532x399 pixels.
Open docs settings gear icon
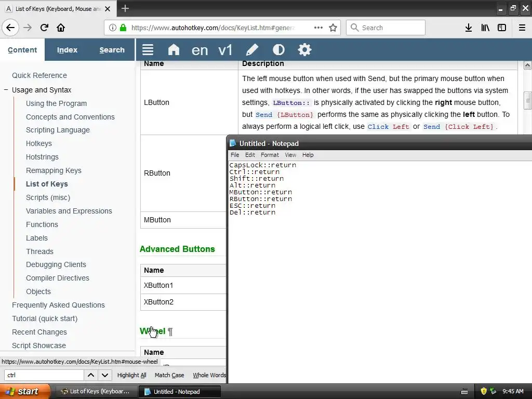click(304, 50)
